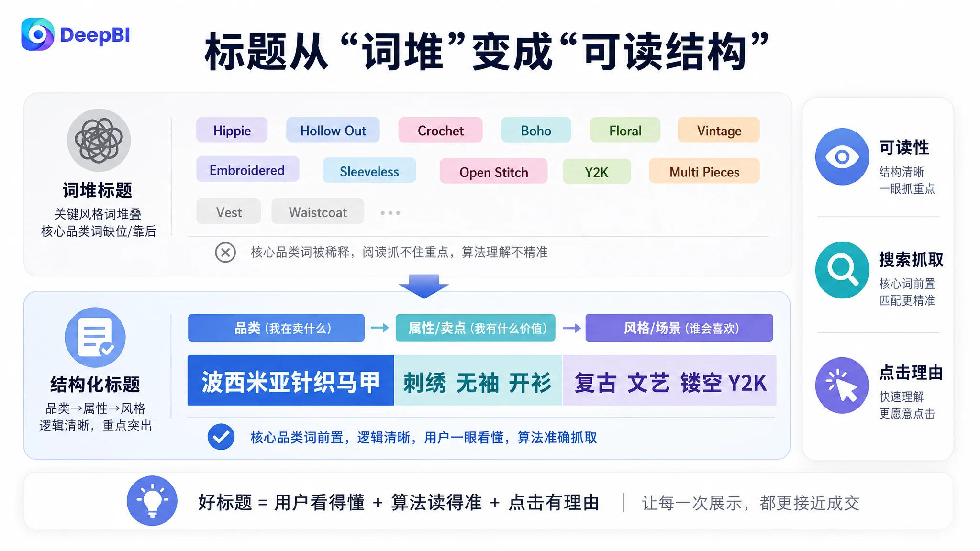Click the large blue downward arrow
980x551 pixels.
(x=424, y=286)
